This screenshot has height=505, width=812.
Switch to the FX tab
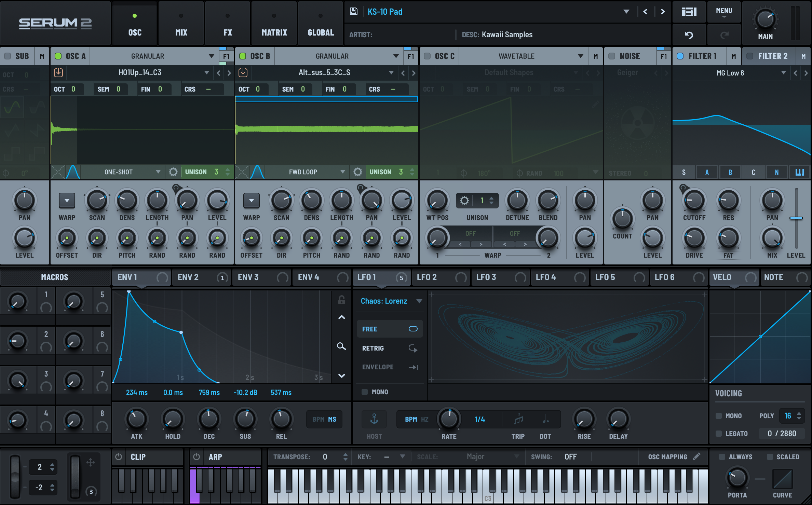(228, 23)
